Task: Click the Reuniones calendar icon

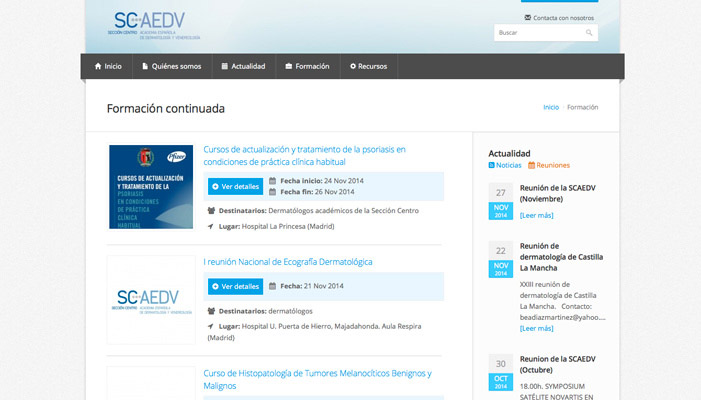Action: pyautogui.click(x=531, y=165)
